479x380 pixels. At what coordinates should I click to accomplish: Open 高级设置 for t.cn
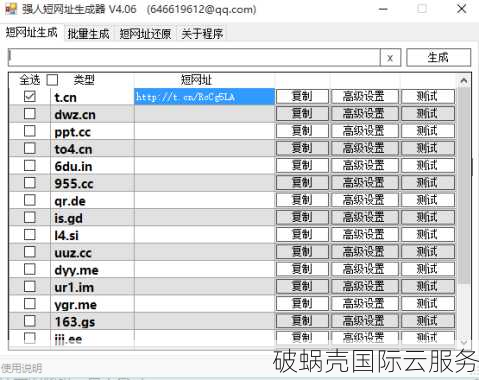coord(365,97)
